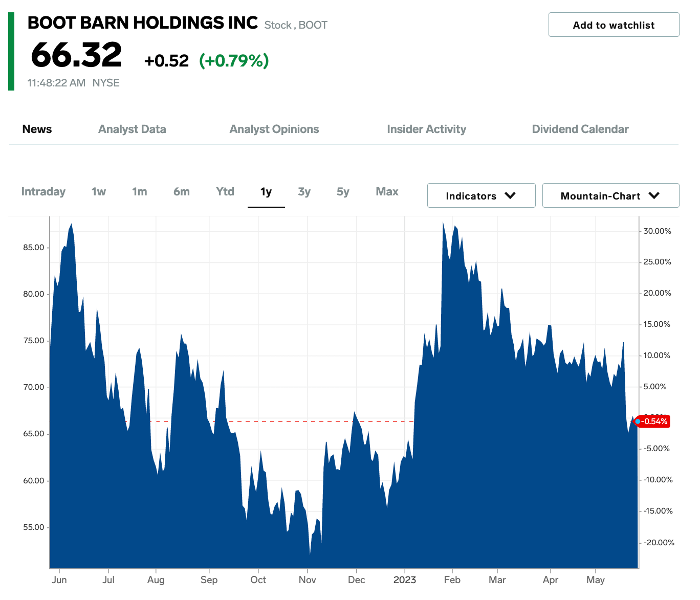The width and height of the screenshot is (700, 600).
Task: Switch to the Analyst Data tab
Action: tap(132, 129)
